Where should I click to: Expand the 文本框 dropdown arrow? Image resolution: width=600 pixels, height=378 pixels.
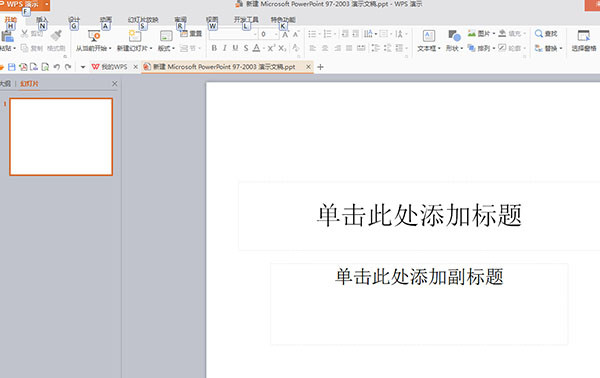pyautogui.click(x=439, y=49)
